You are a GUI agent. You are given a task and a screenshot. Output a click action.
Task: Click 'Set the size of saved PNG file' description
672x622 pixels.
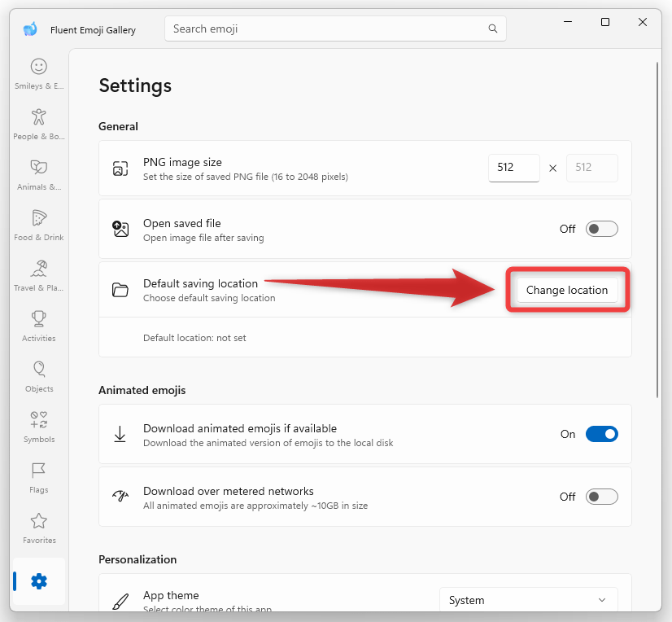(246, 177)
